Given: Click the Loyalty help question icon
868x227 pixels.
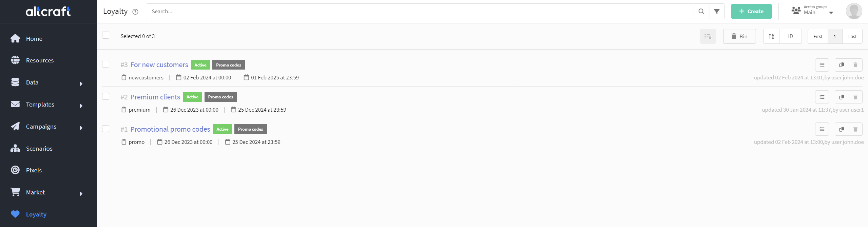Looking at the screenshot, I should 135,12.
